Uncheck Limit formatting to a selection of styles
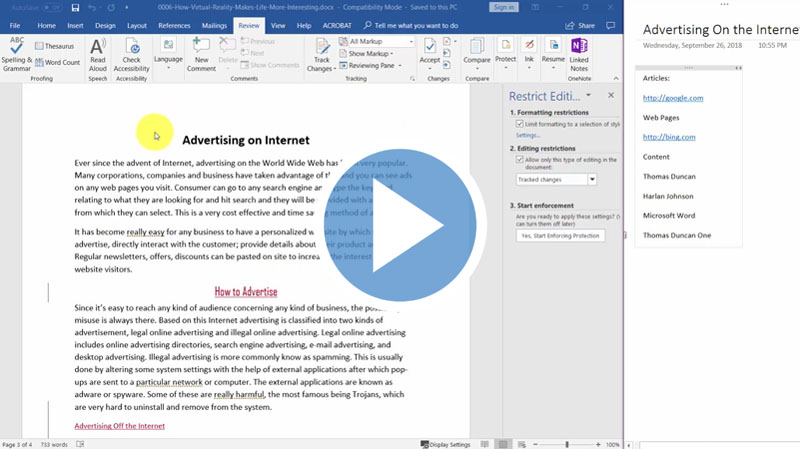The height and width of the screenshot is (449, 800). (518, 123)
